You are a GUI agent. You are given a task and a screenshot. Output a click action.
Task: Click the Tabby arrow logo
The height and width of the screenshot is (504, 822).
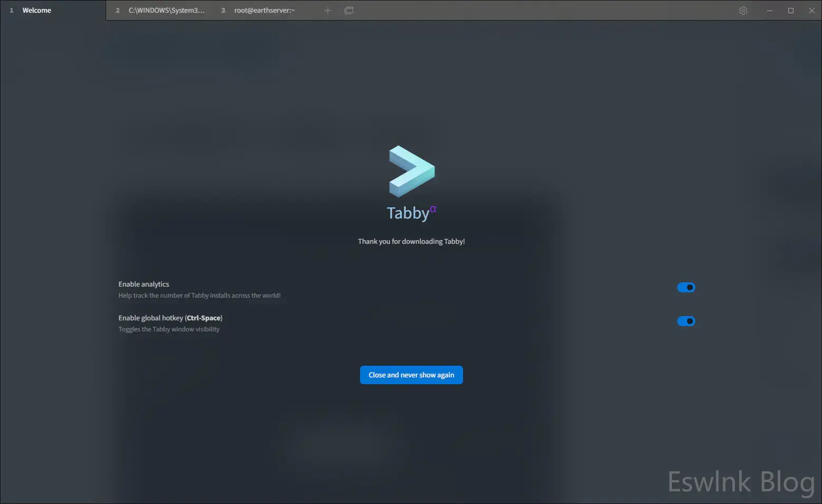click(x=411, y=171)
